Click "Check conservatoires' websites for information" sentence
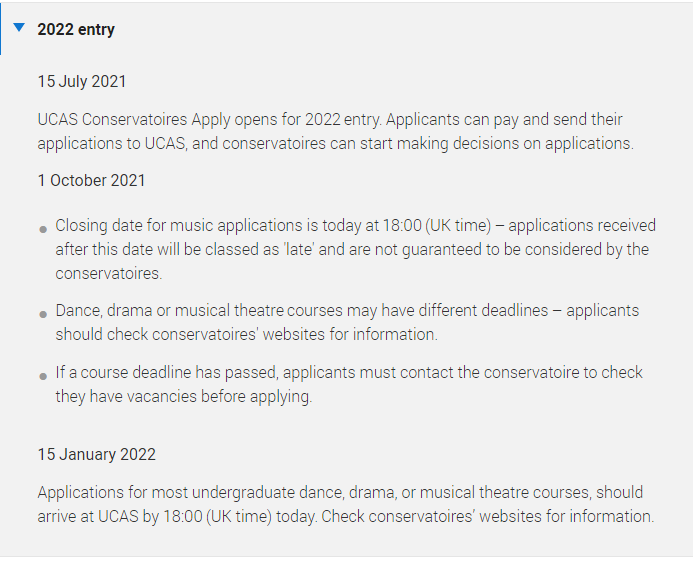The height and width of the screenshot is (564, 697). [488, 516]
